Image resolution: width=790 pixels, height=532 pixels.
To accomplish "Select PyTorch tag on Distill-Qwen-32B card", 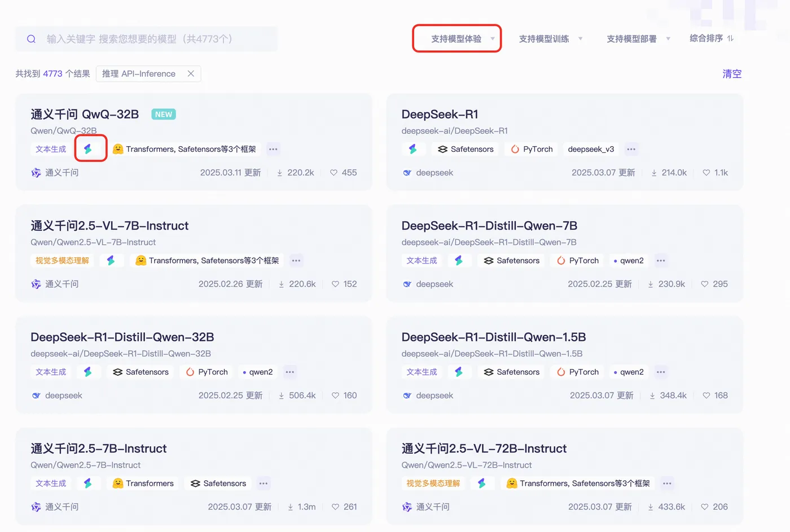I will click(207, 372).
